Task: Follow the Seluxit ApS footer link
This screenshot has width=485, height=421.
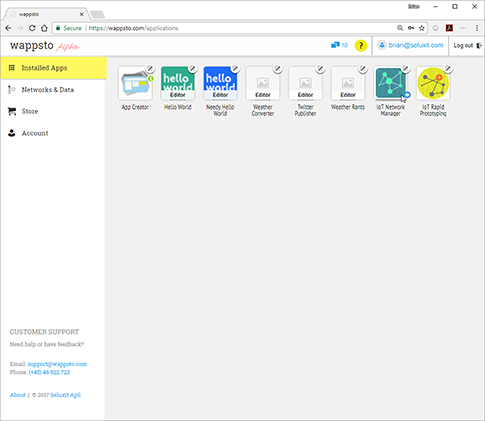Action: pos(65,395)
